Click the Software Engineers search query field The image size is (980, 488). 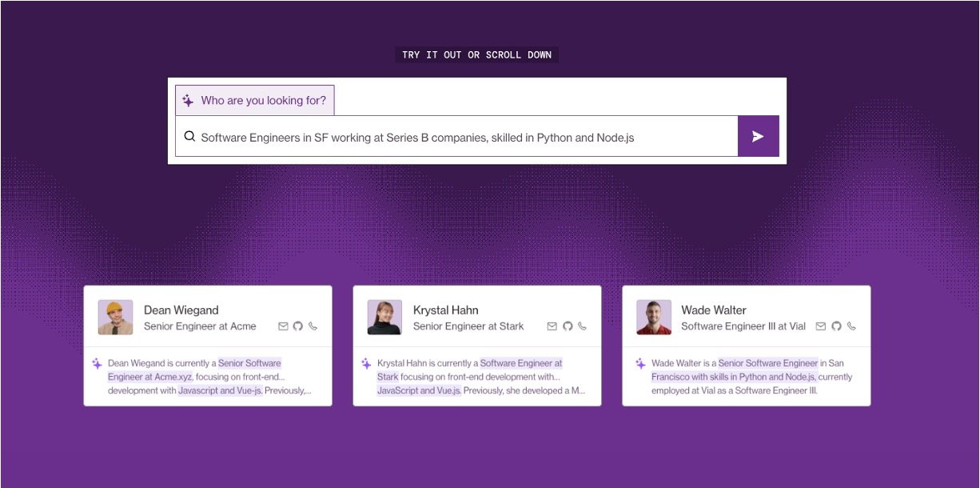[x=464, y=137]
